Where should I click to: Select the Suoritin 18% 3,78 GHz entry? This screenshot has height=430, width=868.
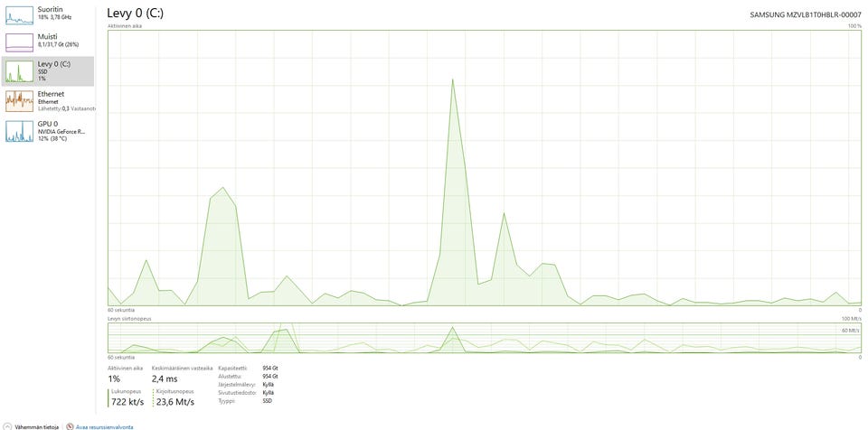pos(55,14)
